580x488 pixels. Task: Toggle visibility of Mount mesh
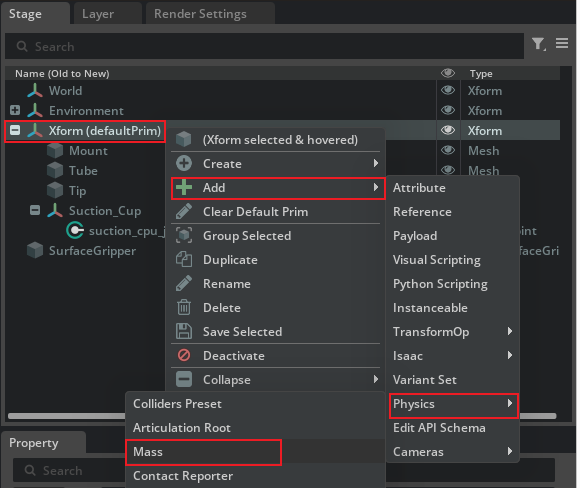(448, 150)
